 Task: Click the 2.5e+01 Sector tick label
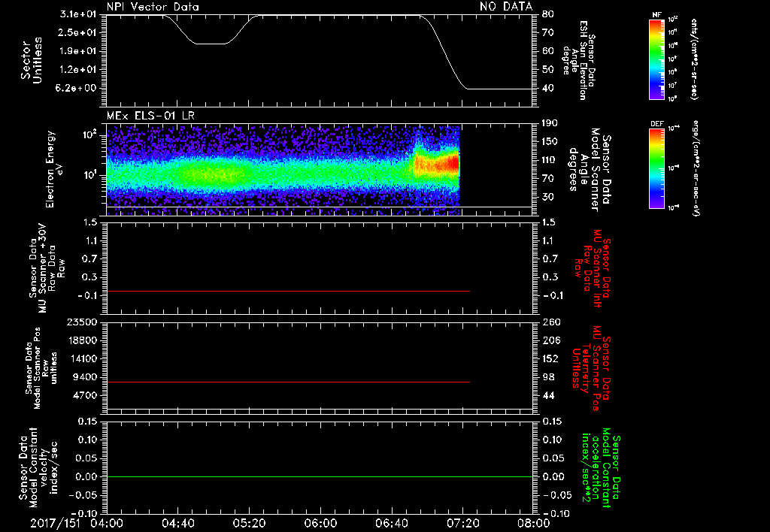tap(78, 32)
